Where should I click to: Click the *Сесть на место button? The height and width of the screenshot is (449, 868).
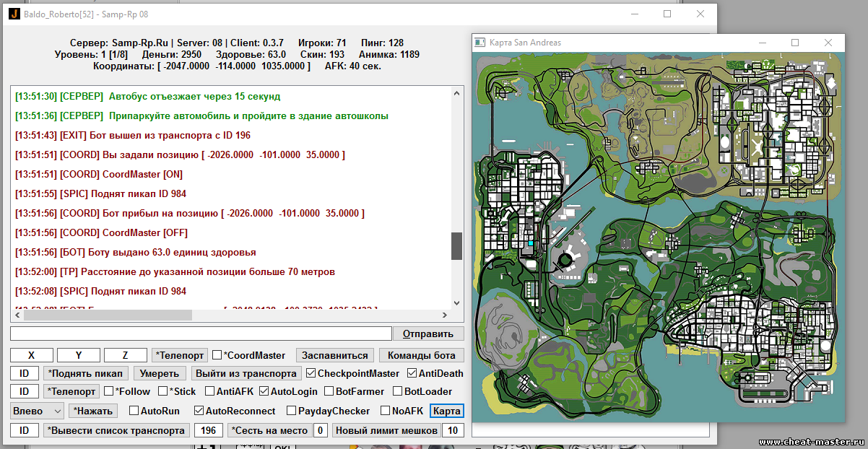click(269, 430)
